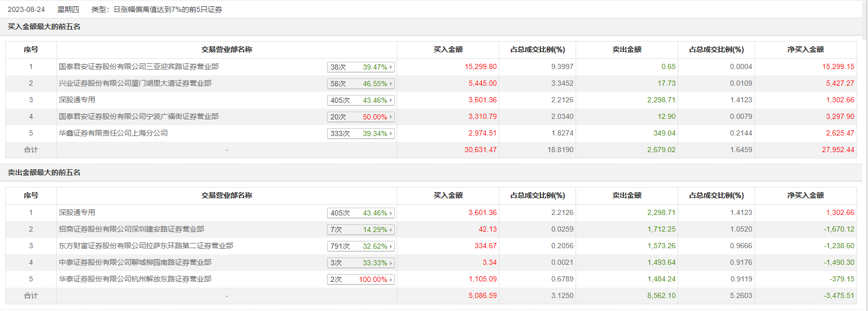This screenshot has width=868, height=311.
Task: Expand the 58次 46.55% stats box
Action: point(361,84)
